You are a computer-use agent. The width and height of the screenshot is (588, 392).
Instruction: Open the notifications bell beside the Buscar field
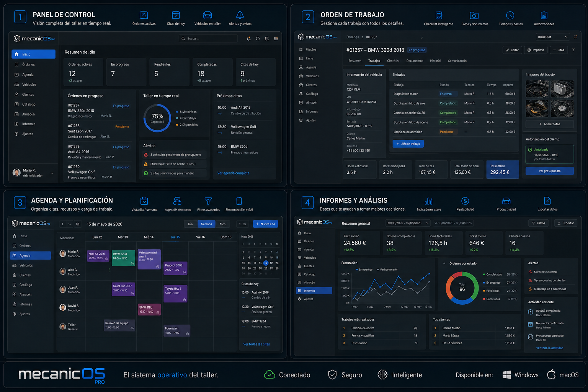pyautogui.click(x=249, y=39)
